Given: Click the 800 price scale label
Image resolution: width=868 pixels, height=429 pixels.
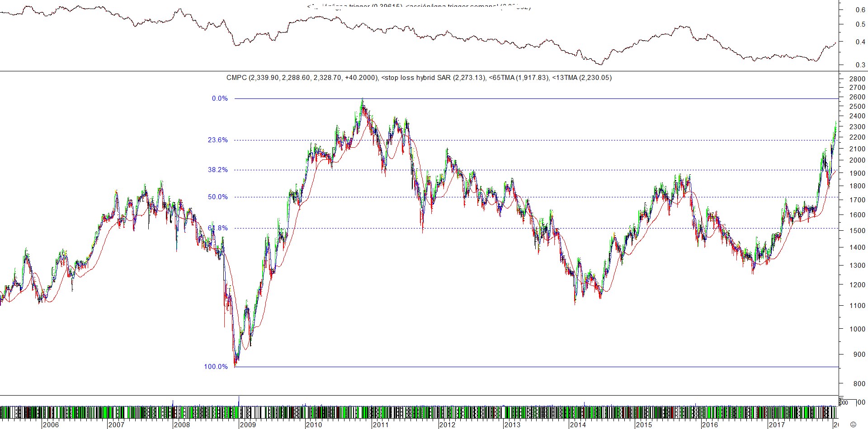Looking at the screenshot, I should click(x=859, y=384).
